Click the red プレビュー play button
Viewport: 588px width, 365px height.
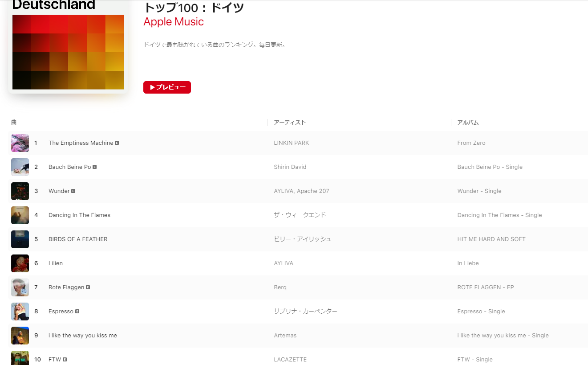pyautogui.click(x=167, y=87)
